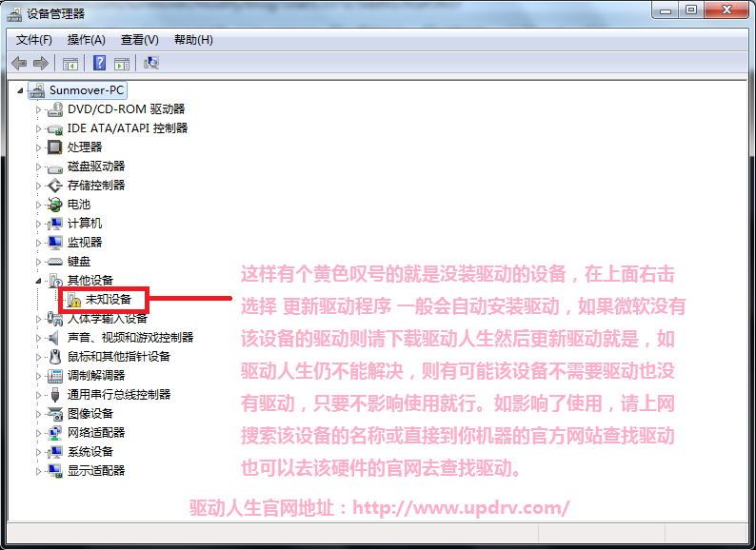This screenshot has width=756, height=550.
Task: Click the Show/Hide console tree toolbar icon
Action: pos(70,64)
